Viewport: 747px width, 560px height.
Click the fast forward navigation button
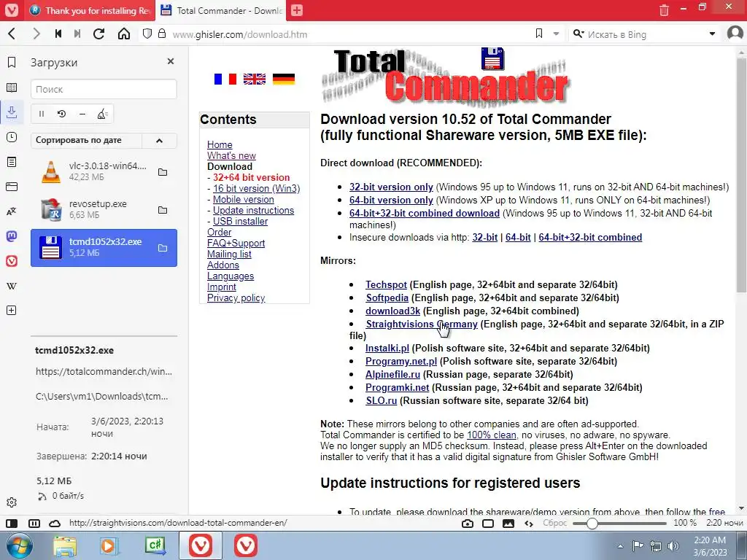(x=77, y=34)
